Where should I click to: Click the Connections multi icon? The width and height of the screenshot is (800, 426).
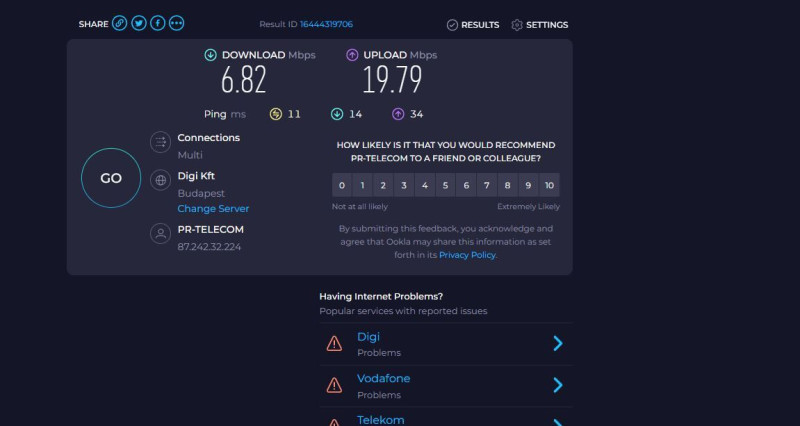160,143
